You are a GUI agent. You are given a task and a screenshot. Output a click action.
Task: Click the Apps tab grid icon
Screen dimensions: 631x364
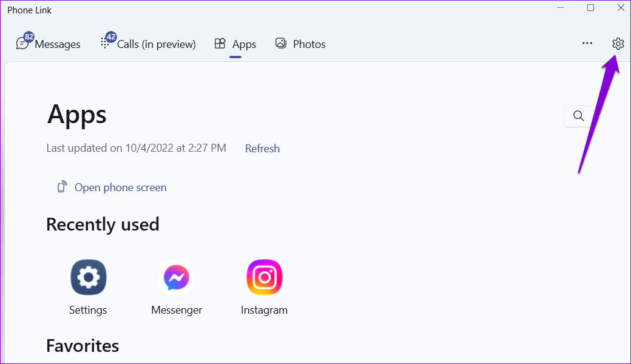tap(220, 43)
